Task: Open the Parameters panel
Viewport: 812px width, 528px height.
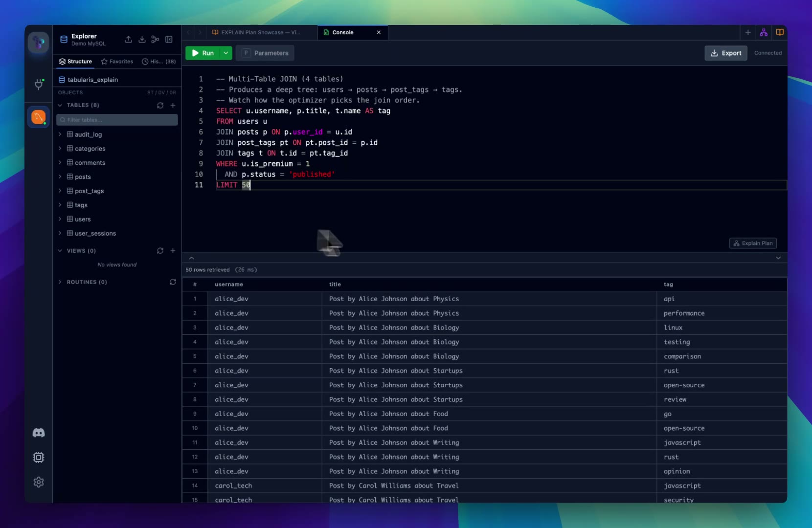Action: (265, 53)
